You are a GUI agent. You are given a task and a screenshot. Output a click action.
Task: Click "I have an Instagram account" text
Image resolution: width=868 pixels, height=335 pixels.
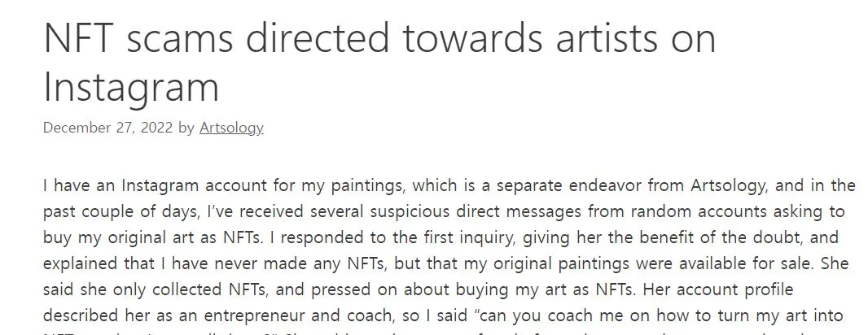click(x=145, y=185)
